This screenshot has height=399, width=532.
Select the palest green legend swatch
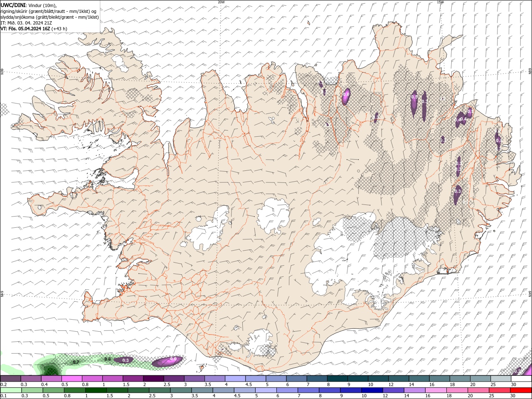(x=11, y=390)
